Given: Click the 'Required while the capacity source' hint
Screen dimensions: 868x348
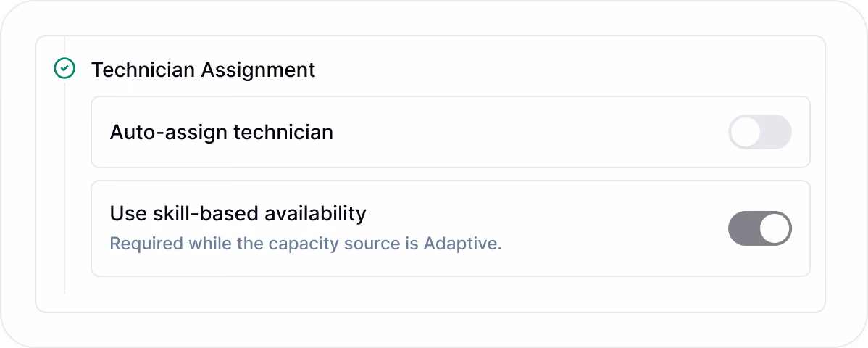Looking at the screenshot, I should 306,244.
